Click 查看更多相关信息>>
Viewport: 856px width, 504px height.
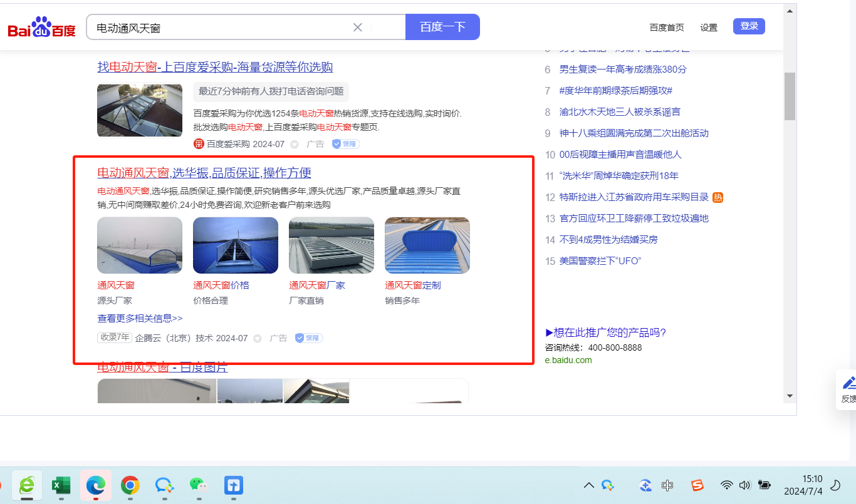click(x=140, y=318)
